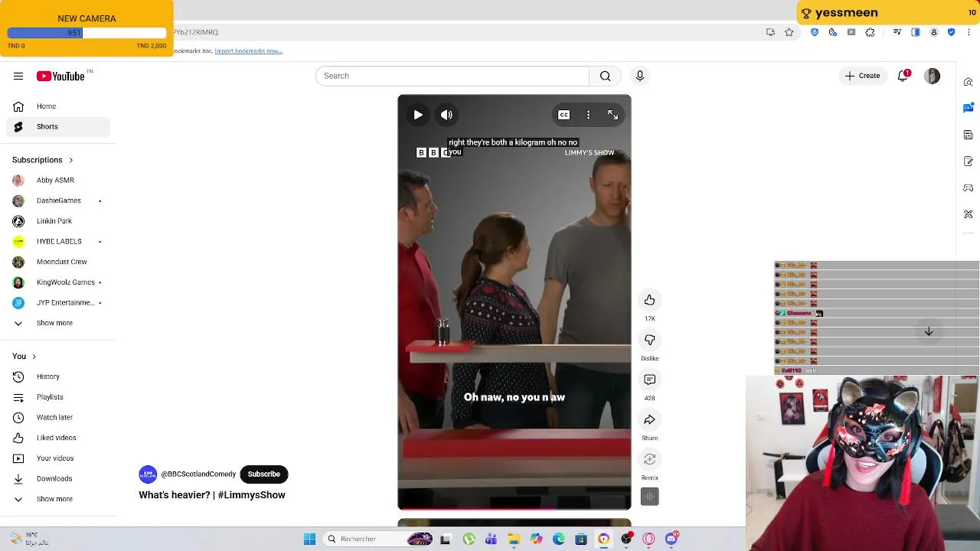Open JYP Entertainment subscription
Screen dimensions: 980x551
[x=58, y=302]
